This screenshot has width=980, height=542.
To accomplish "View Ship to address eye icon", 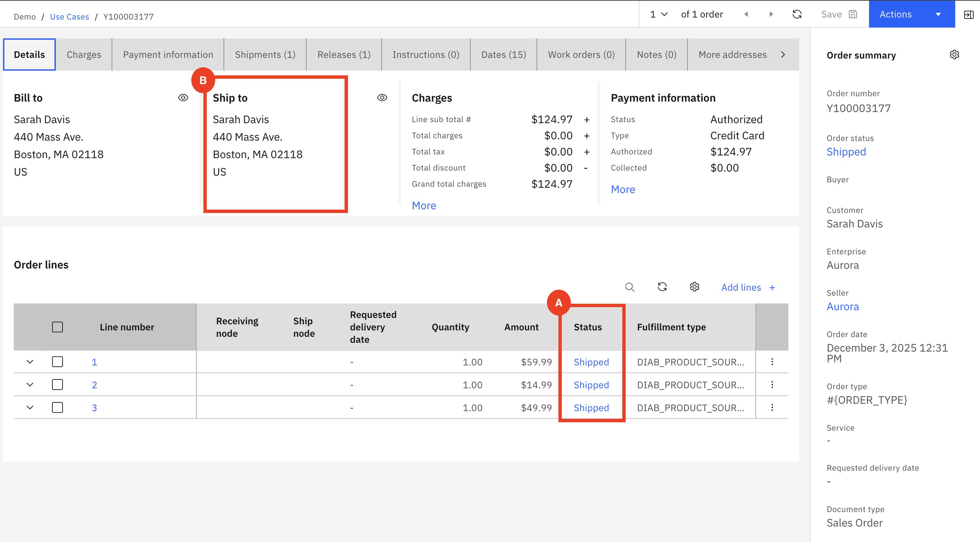I will (x=382, y=97).
